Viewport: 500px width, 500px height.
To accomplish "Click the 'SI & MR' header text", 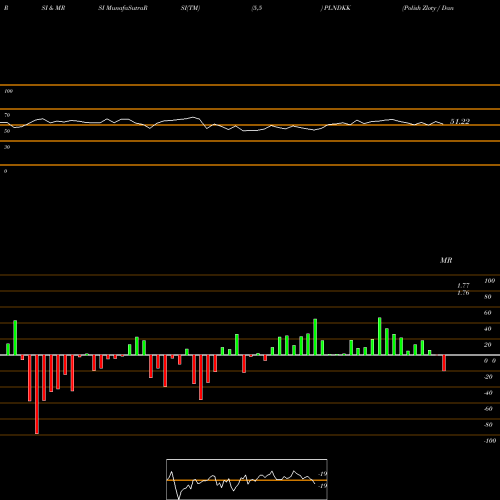I will click(x=53, y=8).
